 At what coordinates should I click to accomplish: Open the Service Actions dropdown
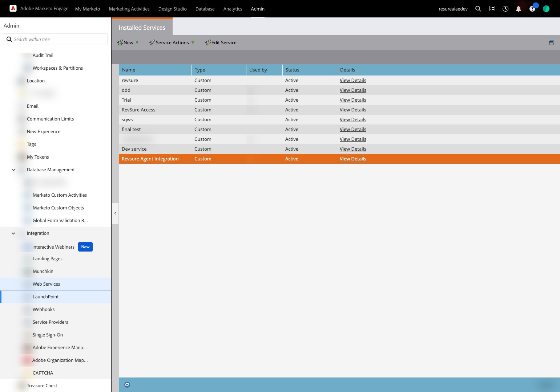click(x=172, y=42)
